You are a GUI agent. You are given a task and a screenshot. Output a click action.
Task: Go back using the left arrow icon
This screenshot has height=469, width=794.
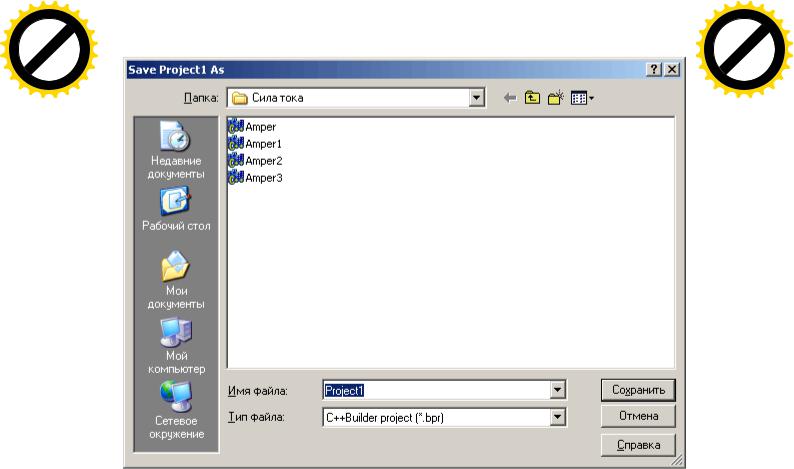pos(510,98)
